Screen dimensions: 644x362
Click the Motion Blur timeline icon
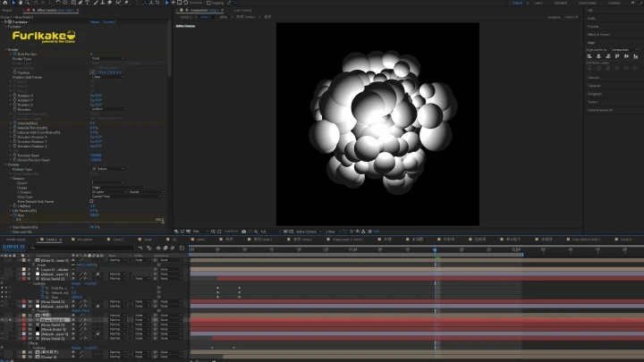[173, 248]
